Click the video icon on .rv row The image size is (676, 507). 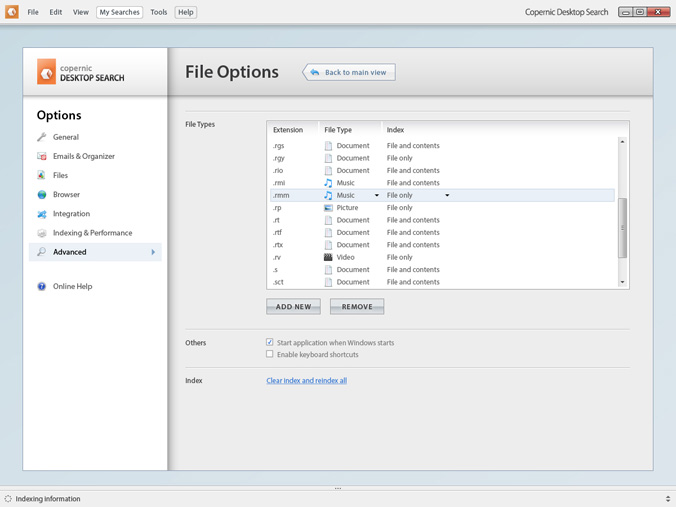[x=328, y=257]
